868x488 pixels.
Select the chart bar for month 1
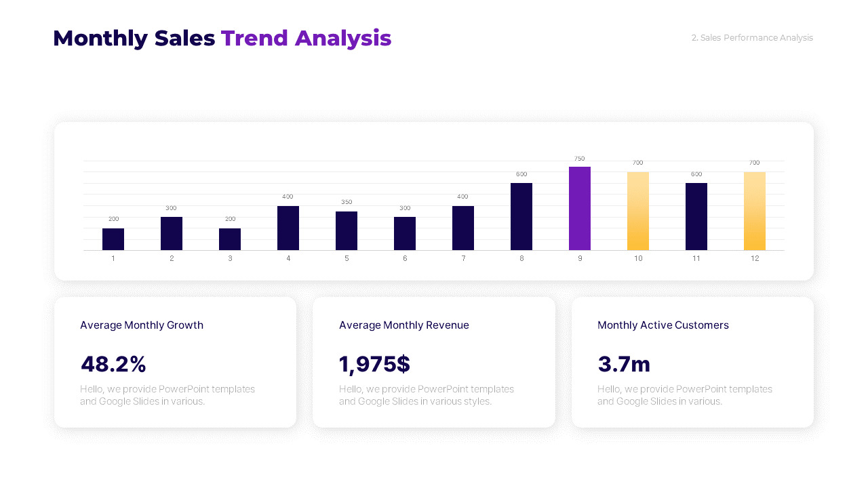(113, 239)
